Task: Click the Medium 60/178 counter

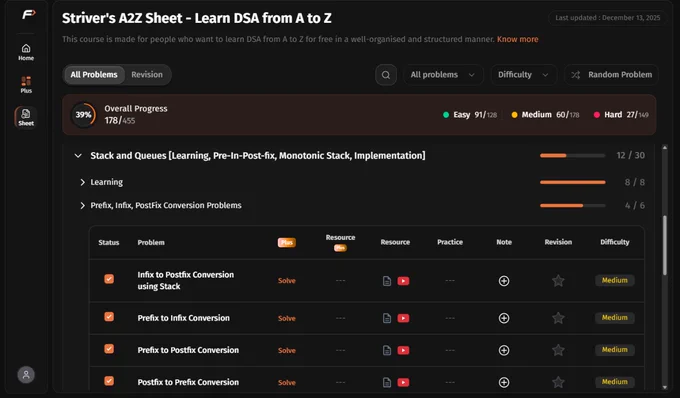Action: 545,115
